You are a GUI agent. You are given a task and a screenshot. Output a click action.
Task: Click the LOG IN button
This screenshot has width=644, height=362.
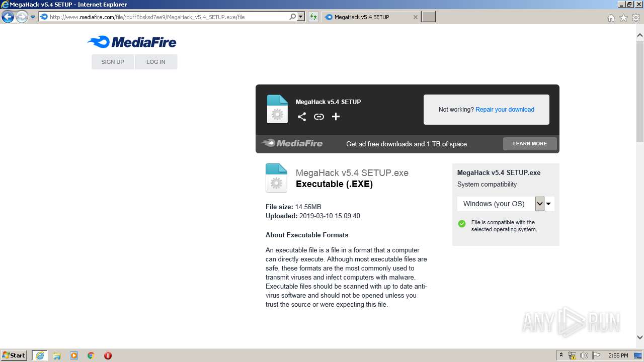[x=156, y=62]
